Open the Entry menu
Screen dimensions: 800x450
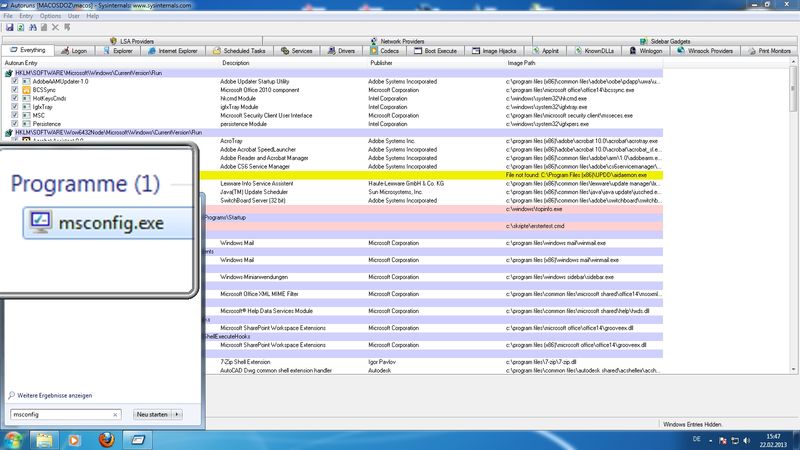tap(27, 16)
